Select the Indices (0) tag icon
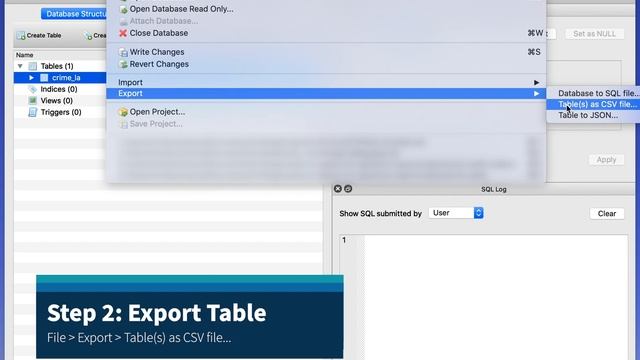Viewport: 640px width, 360px height. [33, 89]
